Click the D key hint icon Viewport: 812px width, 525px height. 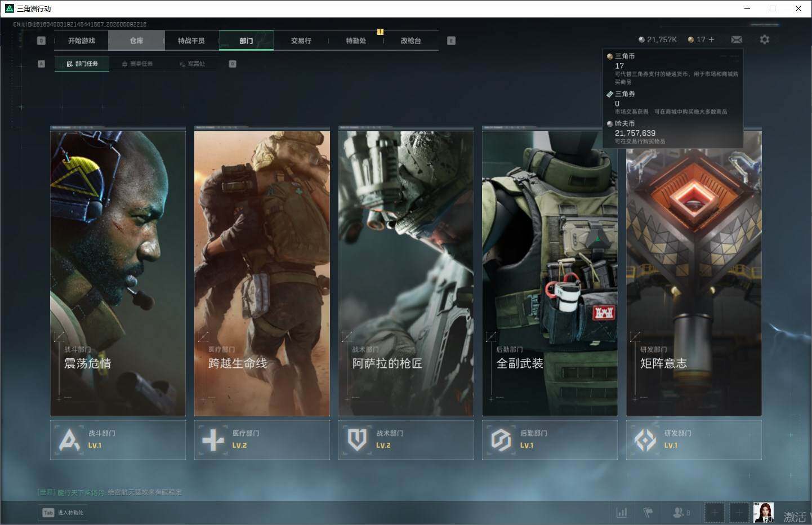tap(233, 64)
